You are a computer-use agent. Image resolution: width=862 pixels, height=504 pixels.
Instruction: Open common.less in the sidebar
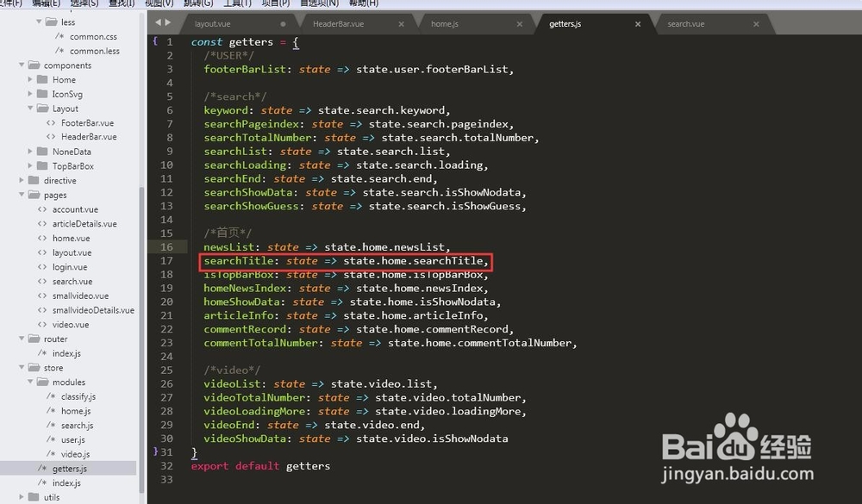click(95, 51)
